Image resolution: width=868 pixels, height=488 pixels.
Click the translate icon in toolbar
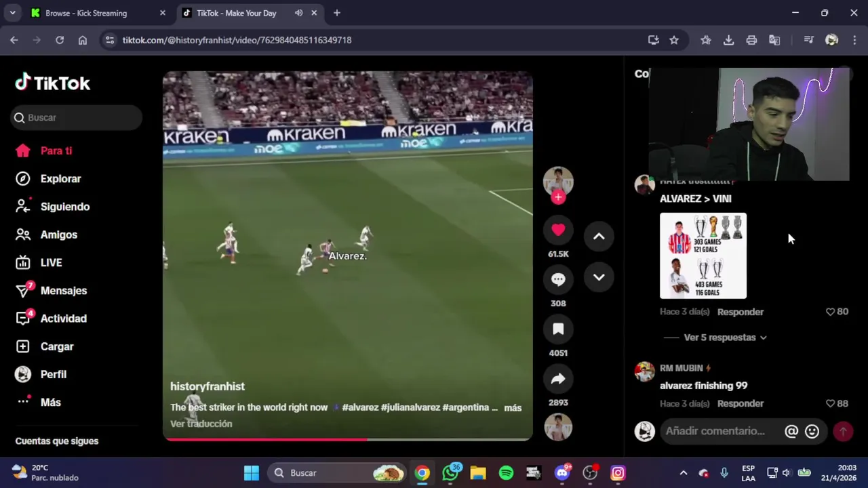(x=774, y=40)
